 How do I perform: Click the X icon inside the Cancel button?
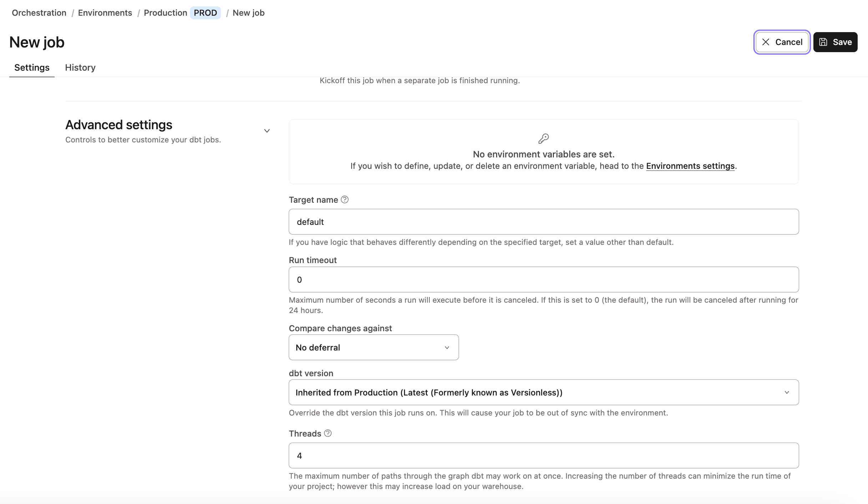pyautogui.click(x=766, y=42)
